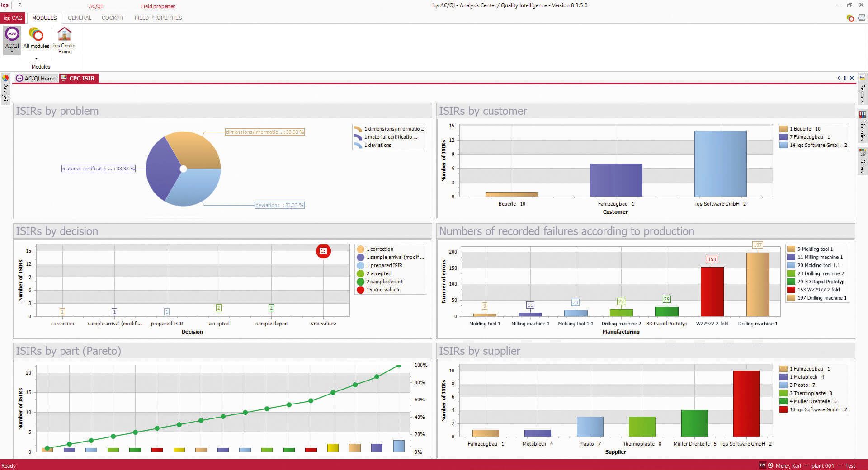The height and width of the screenshot is (470, 868).
Task: Close the CPC ISIR tab
Action: (x=852, y=78)
